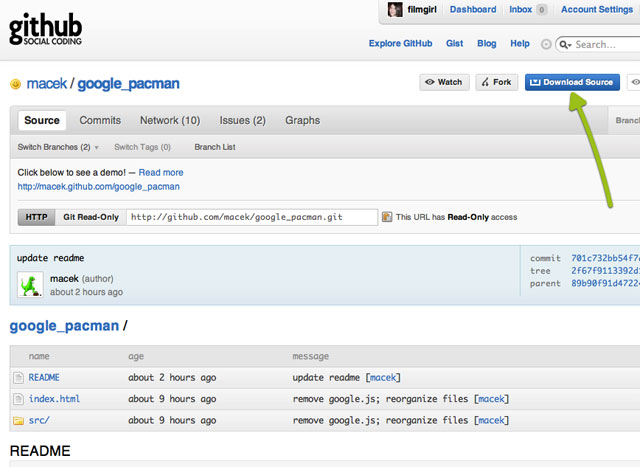
Task: Select the HTTP protocol toggle
Action: [36, 217]
